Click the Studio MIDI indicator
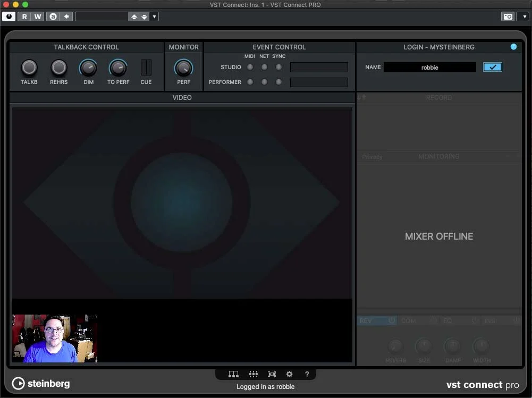The width and height of the screenshot is (532, 398). [x=250, y=67]
